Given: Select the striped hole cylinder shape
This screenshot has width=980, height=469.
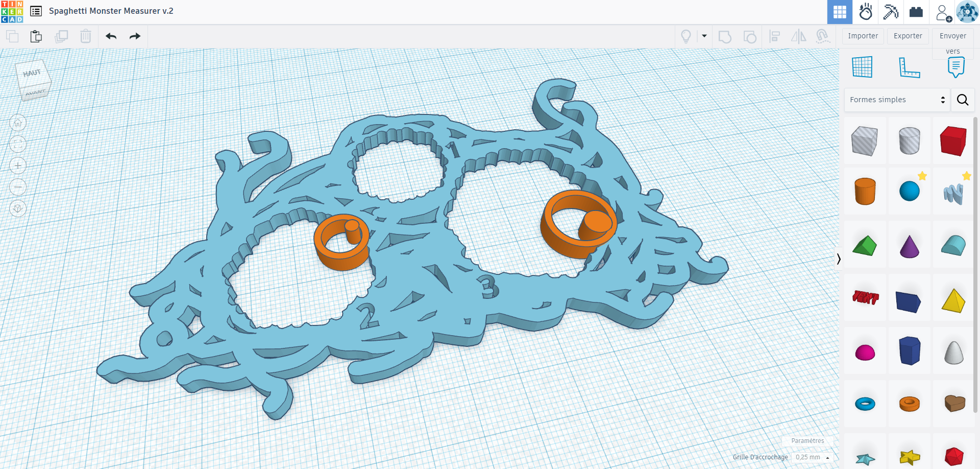Looking at the screenshot, I should [x=909, y=141].
